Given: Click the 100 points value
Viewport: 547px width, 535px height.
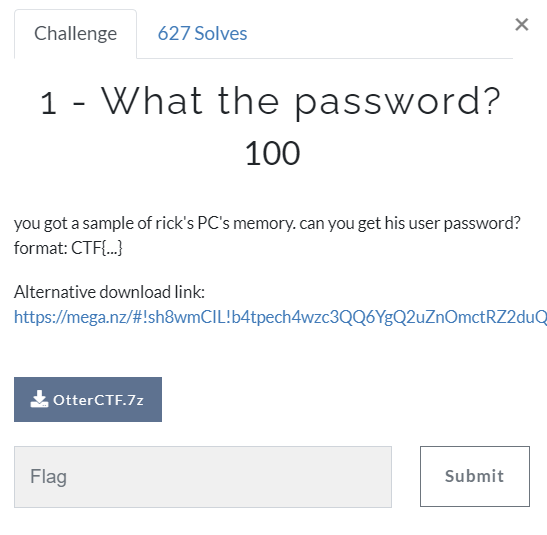Looking at the screenshot, I should tap(272, 153).
